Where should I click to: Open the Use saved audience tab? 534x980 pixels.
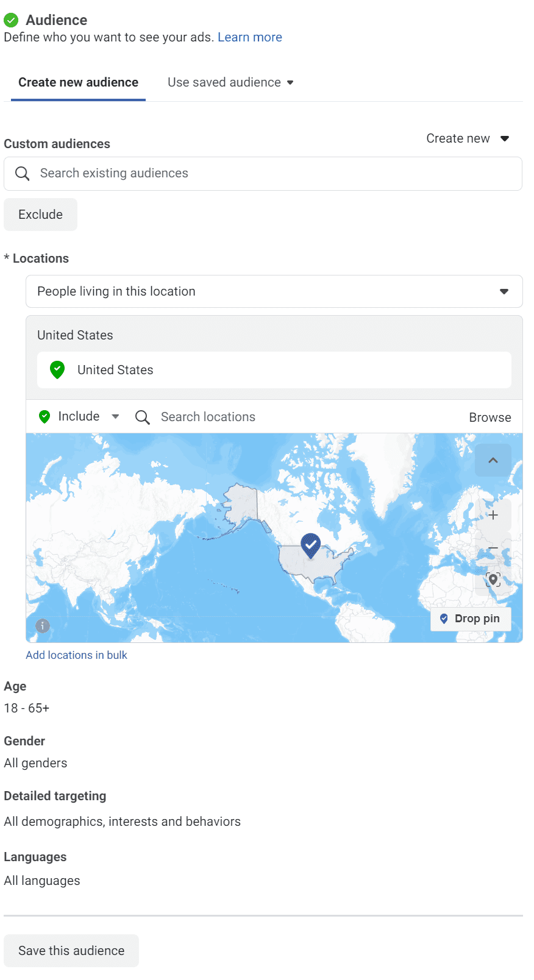[230, 82]
